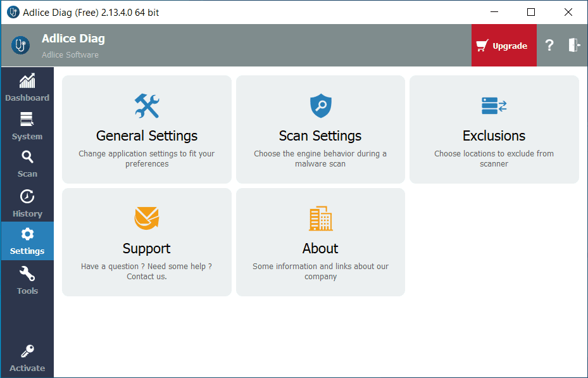Open the "Support" title
Viewport: 588px width, 378px height.
(147, 248)
